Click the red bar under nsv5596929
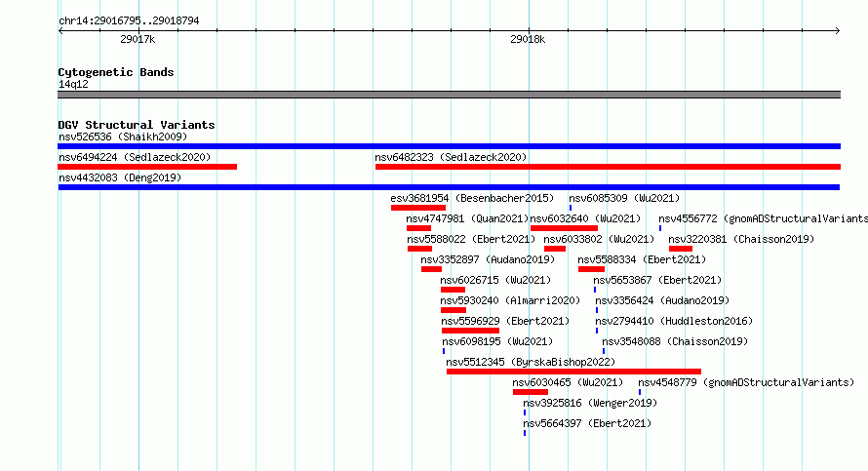This screenshot has width=868, height=471. [470, 331]
